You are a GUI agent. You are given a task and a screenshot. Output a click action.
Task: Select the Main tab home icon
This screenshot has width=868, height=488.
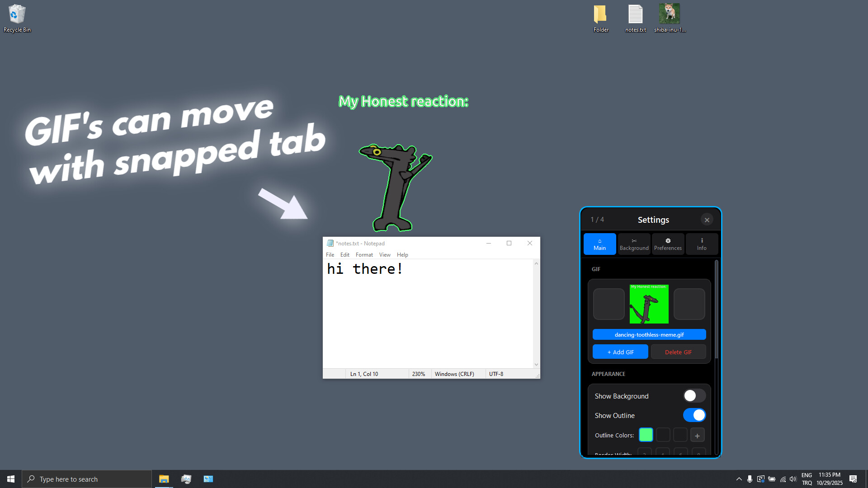tap(599, 244)
